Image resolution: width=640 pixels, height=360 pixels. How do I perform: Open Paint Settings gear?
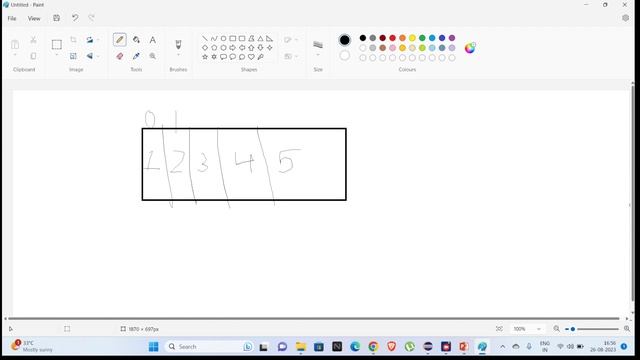(x=626, y=18)
